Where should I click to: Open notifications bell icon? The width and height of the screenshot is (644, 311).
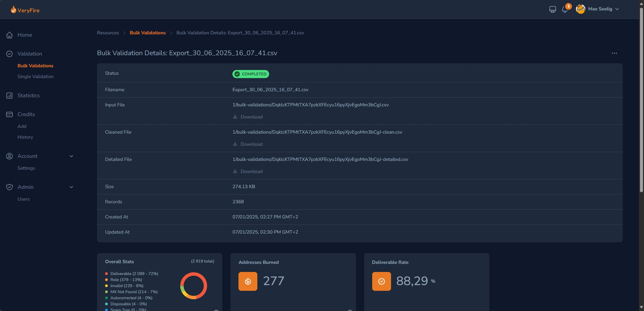pos(565,10)
